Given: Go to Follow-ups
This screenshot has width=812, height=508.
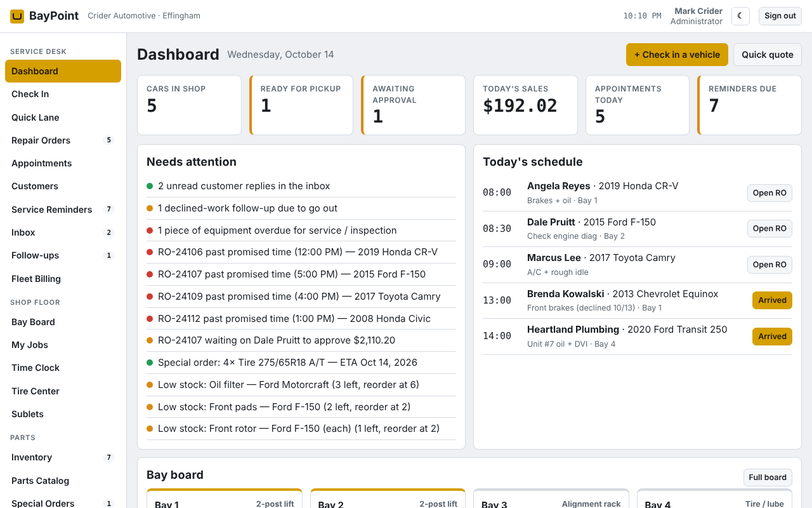Looking at the screenshot, I should pos(63,255).
